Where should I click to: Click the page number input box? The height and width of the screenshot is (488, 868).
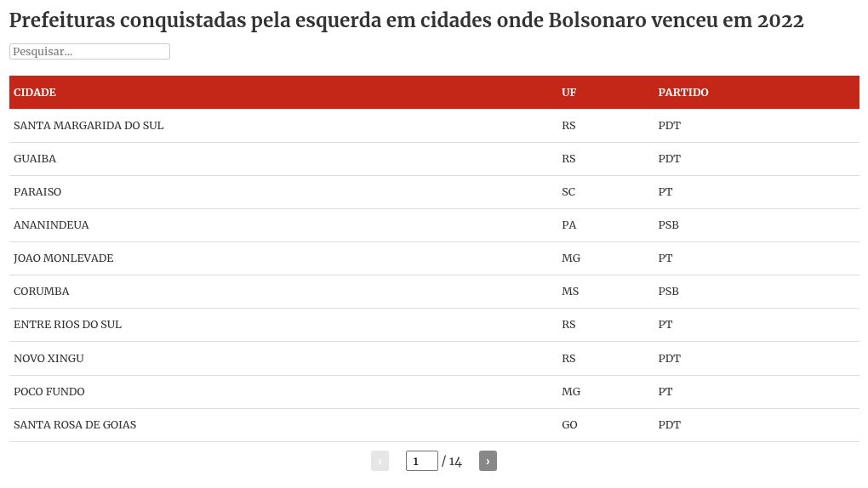[421, 461]
